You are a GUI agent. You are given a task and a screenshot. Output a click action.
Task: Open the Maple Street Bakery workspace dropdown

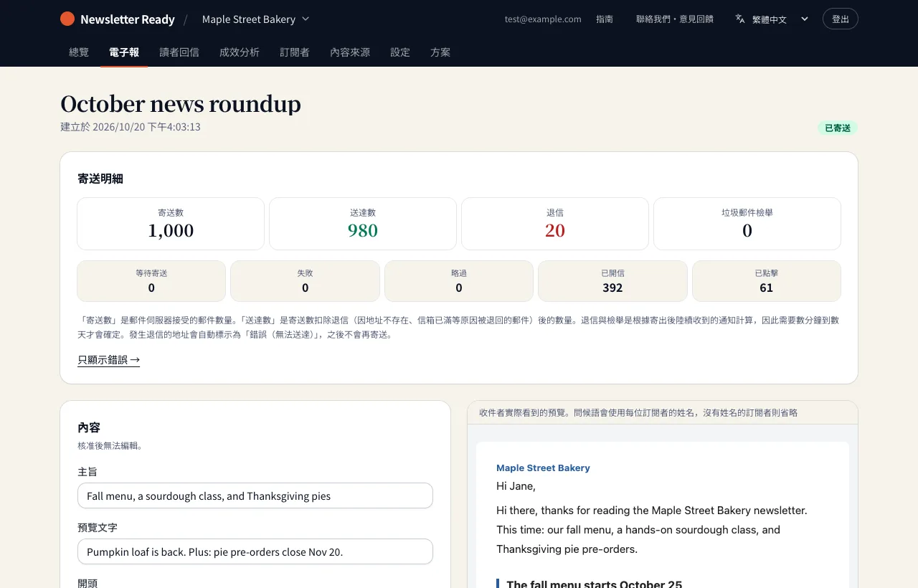point(255,19)
